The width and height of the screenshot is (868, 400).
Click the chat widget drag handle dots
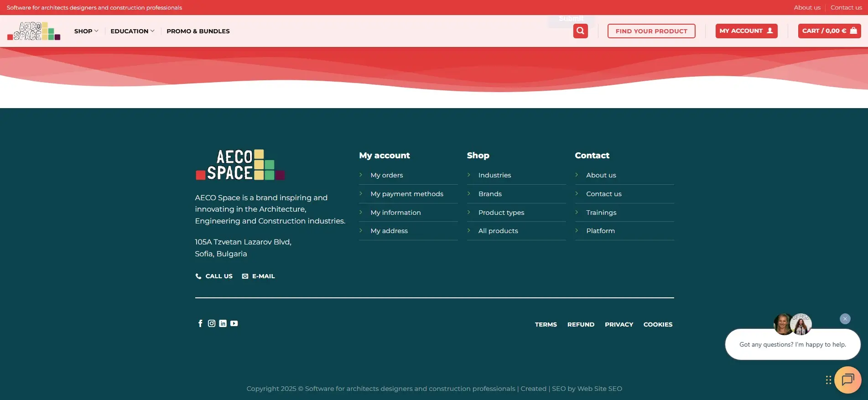828,380
